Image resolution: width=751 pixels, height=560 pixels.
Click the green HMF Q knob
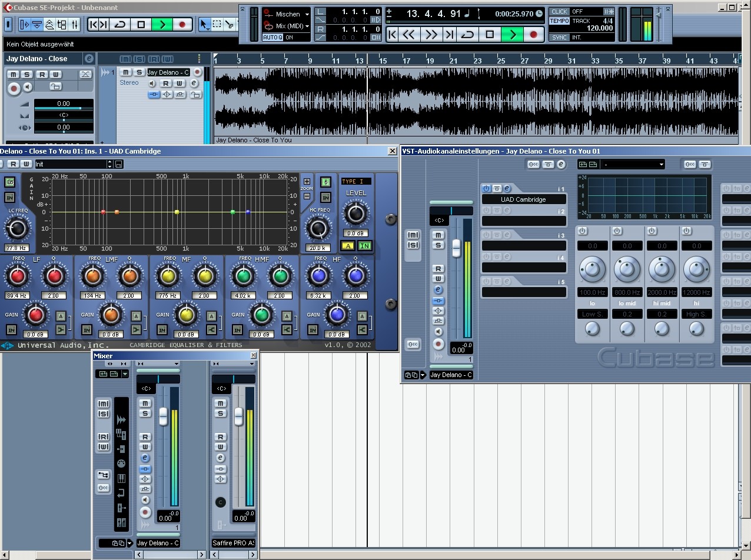click(280, 276)
